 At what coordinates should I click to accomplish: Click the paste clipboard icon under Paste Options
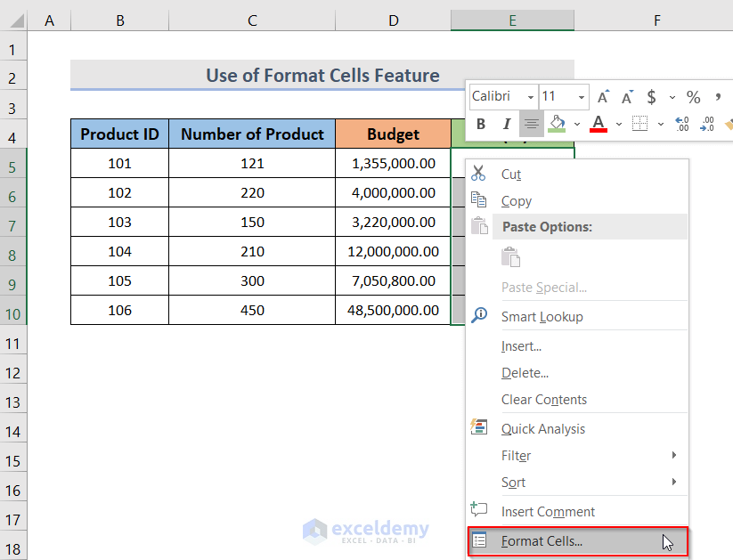[x=510, y=257]
